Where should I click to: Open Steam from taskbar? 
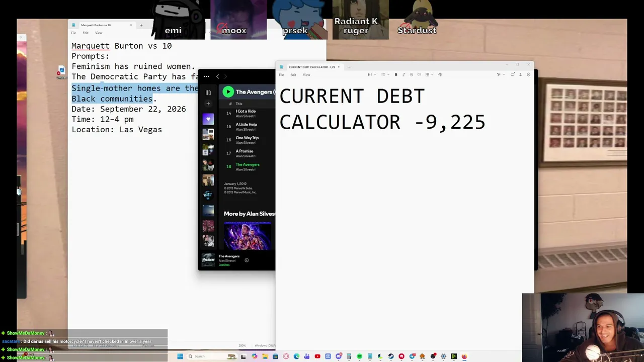(x=391, y=356)
